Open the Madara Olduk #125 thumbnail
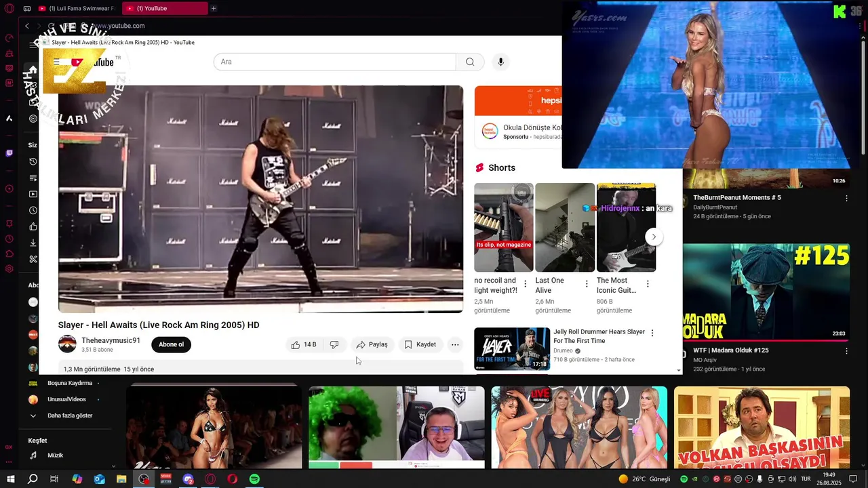Image resolution: width=868 pixels, height=488 pixels. click(766, 291)
